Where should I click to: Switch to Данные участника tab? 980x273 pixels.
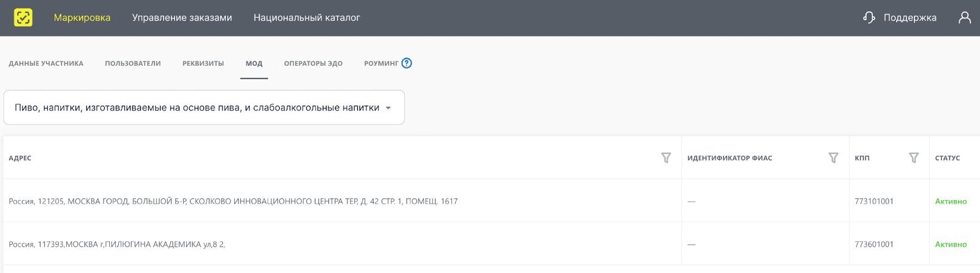46,64
